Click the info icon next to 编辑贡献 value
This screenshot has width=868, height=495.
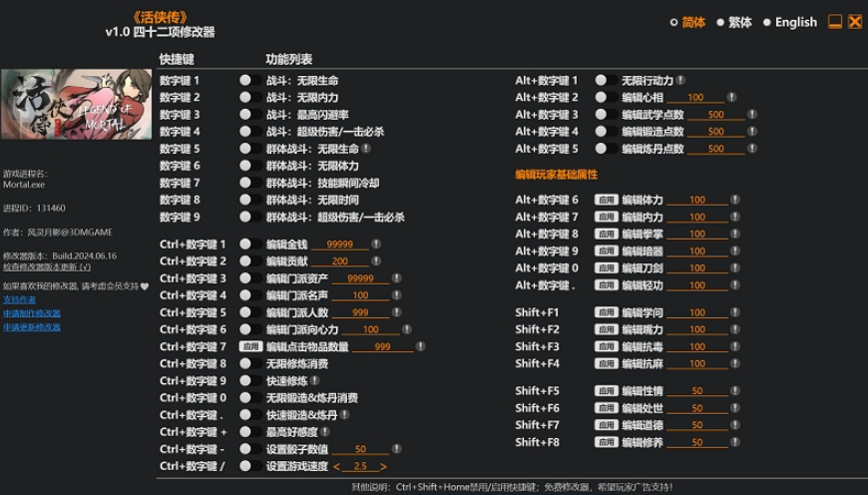(376, 260)
